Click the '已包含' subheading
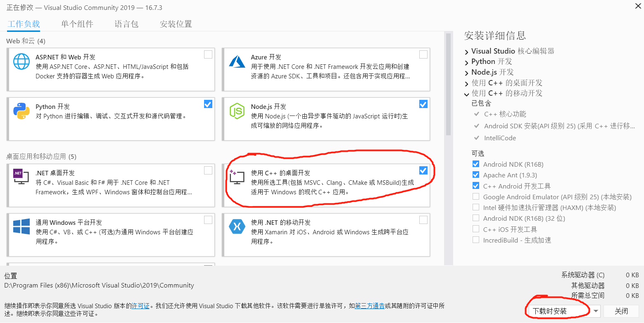Image resolution: width=644 pixels, height=323 pixels. pyautogui.click(x=481, y=103)
